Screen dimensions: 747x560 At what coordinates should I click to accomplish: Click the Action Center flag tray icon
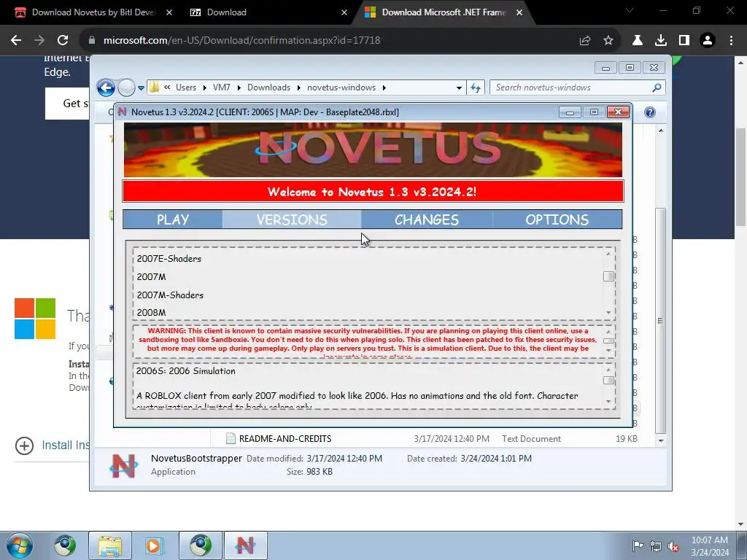coord(638,546)
